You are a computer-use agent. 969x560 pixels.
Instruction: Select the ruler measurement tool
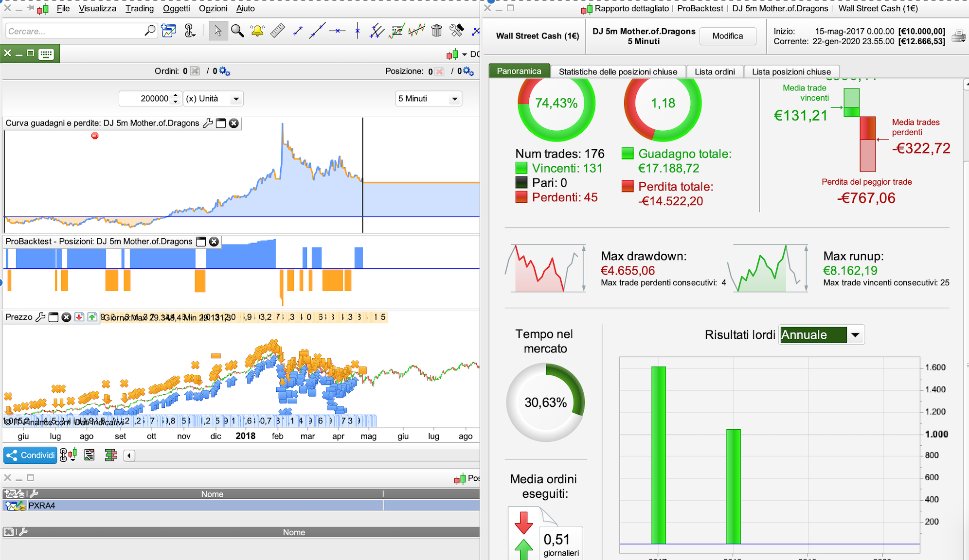pyautogui.click(x=277, y=31)
